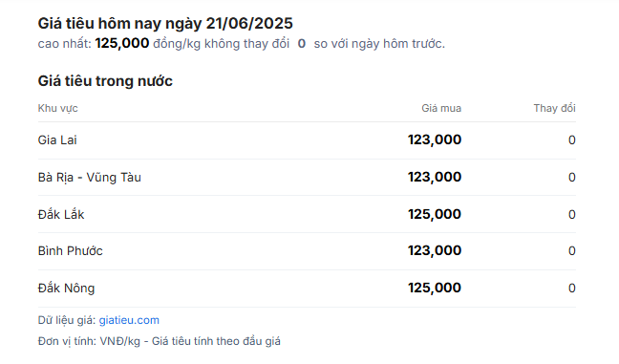Click the Bà Rịa - Vũng Tàu price value
619x364 pixels.
tap(435, 178)
